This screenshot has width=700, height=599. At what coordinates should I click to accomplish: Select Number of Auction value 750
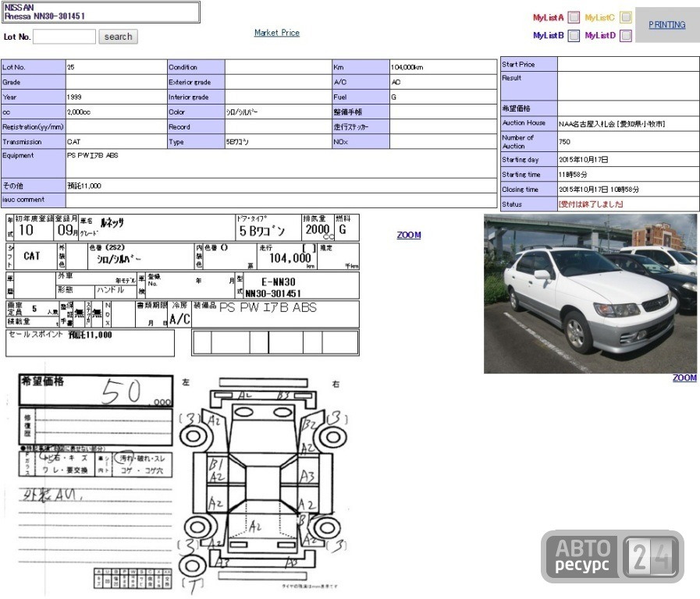tap(564, 142)
